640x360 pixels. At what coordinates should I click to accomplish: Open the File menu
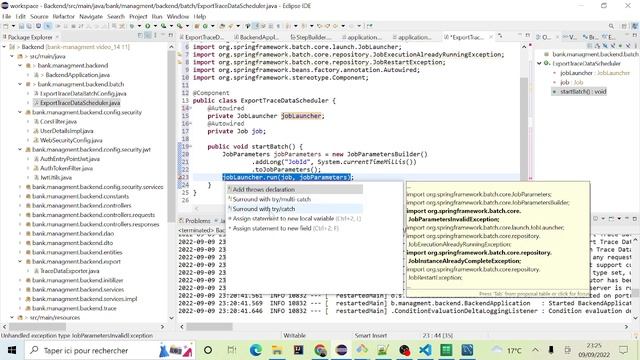[7, 17]
